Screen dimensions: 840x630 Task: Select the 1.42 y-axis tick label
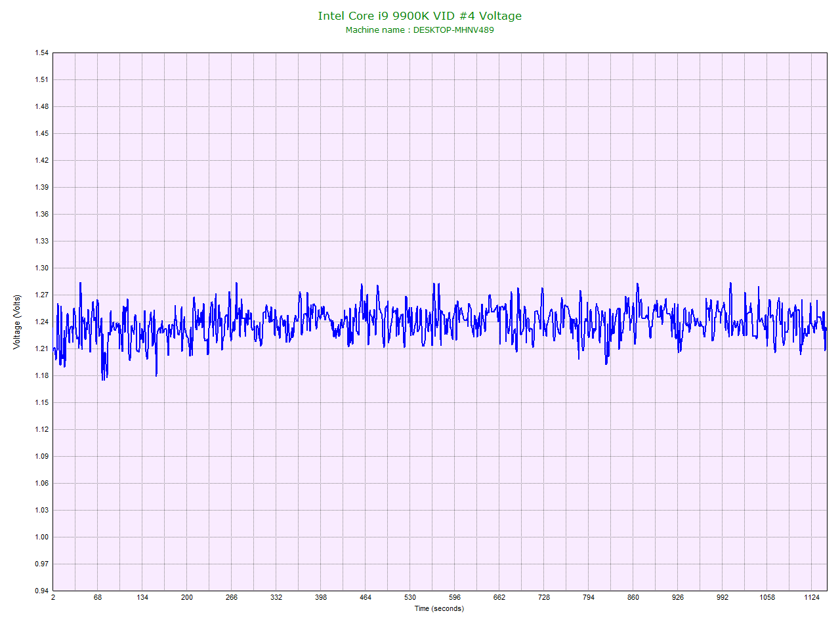(x=42, y=161)
